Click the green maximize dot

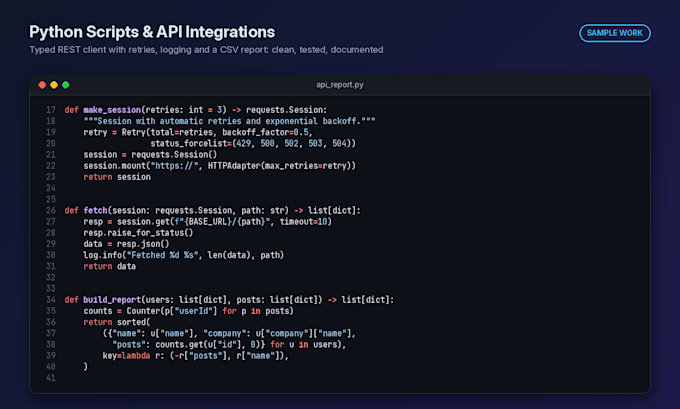(x=65, y=85)
